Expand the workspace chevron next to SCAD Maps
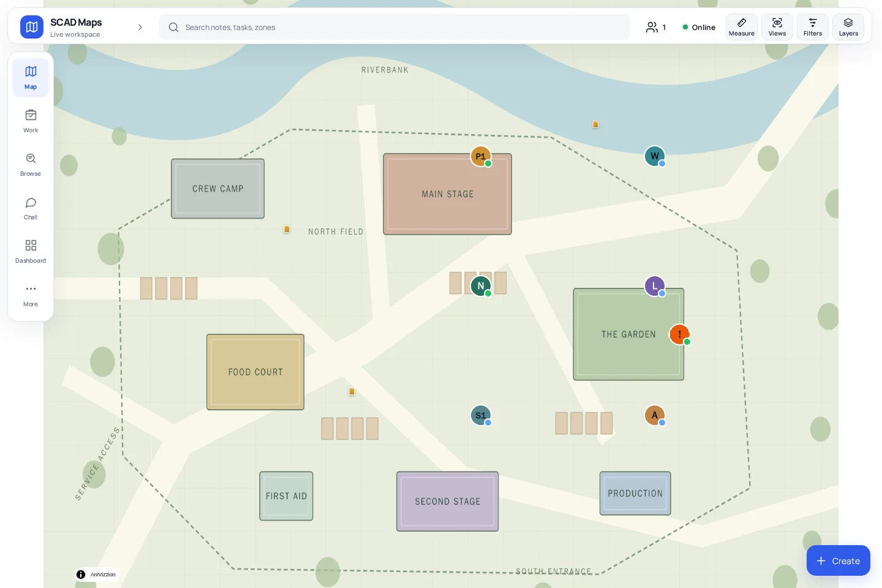This screenshot has width=882, height=588. tap(140, 27)
